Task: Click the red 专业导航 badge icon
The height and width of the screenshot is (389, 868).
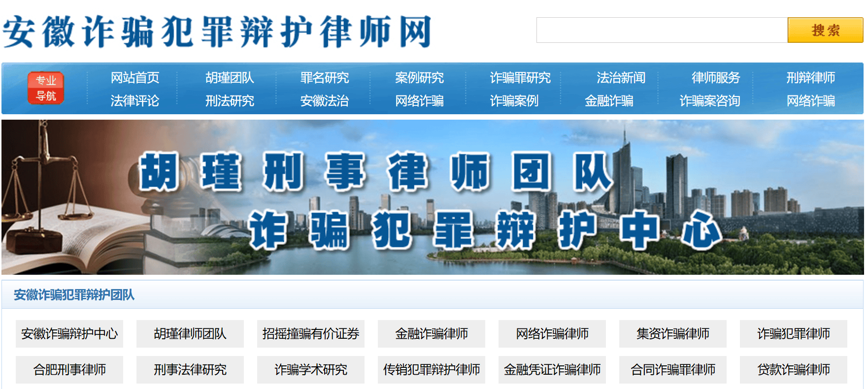Action: tap(46, 88)
